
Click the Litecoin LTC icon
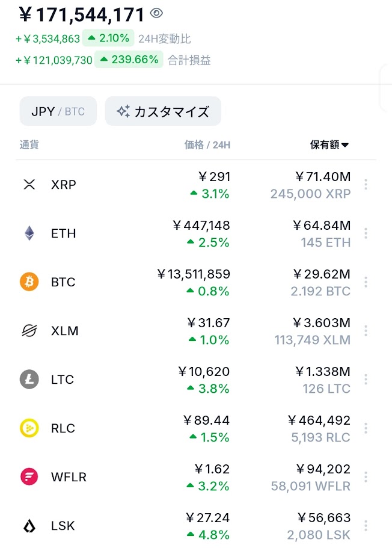tap(29, 380)
